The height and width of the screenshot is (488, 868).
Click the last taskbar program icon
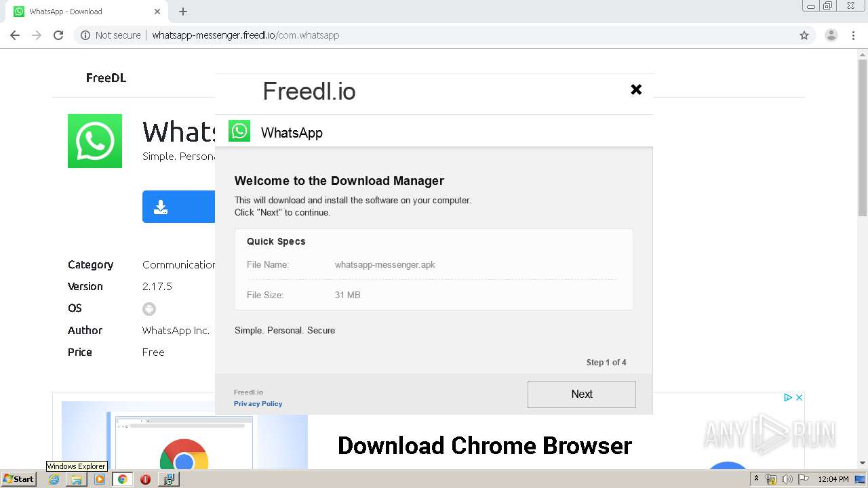(168, 479)
